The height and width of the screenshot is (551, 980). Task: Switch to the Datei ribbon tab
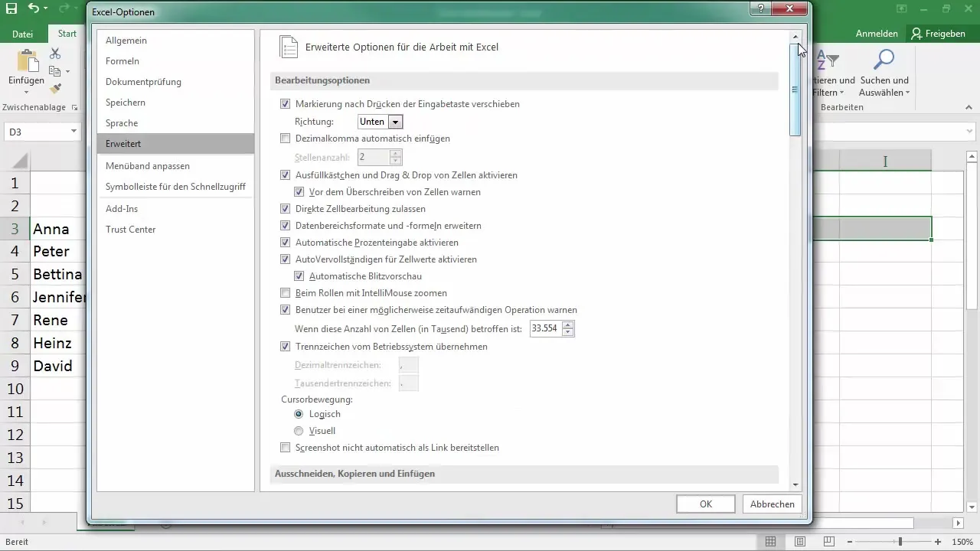[x=23, y=34]
